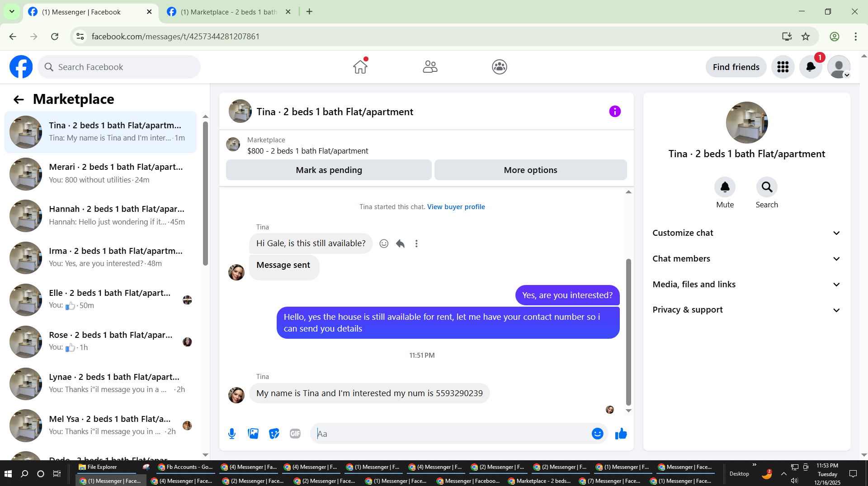Go to the Home feed icon
The height and width of the screenshot is (486, 868).
tap(360, 67)
